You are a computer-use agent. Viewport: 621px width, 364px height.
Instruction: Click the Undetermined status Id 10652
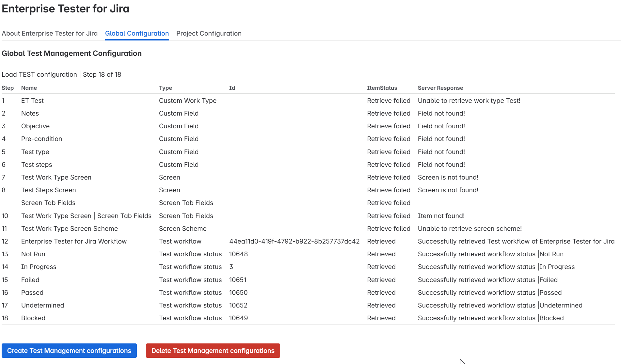238,305
